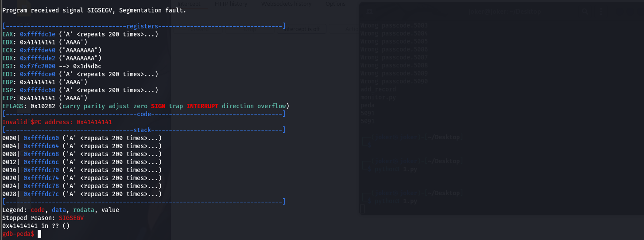Click the background terminal shell prompt cursor
Viewport: 644px width, 240px height.
[362, 209]
